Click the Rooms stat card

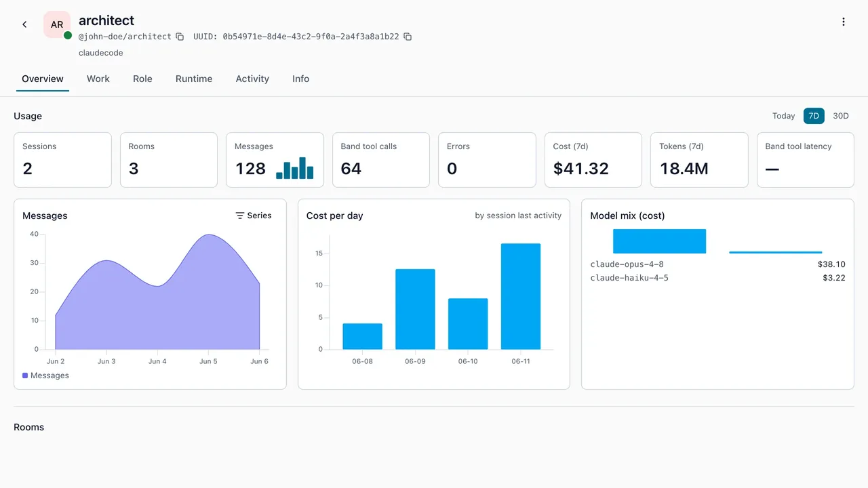169,160
